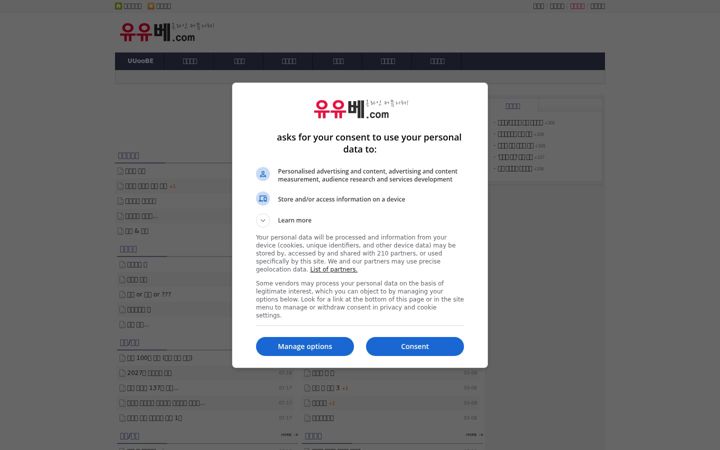Click the document icon beside the "&" post

[120, 231]
